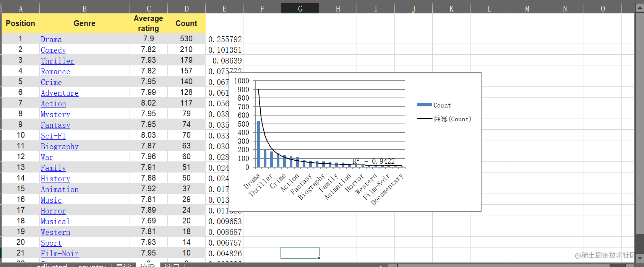Click the tall Drama bar in chart
This screenshot has width=644, height=267.
259,144
